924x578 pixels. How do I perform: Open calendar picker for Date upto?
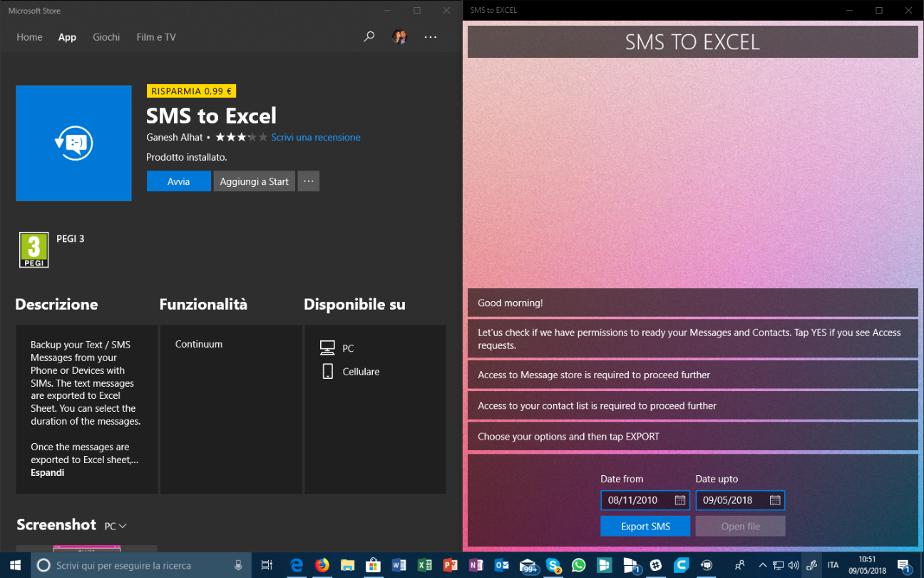tap(774, 500)
